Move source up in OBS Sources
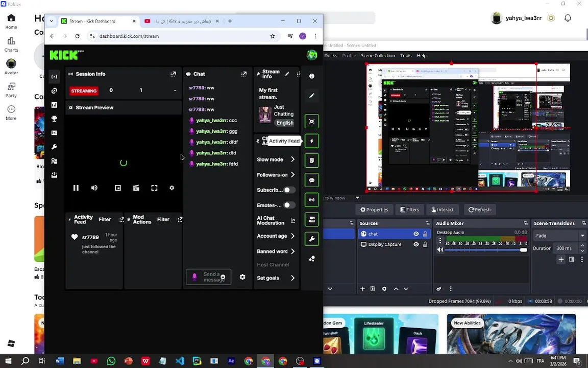Viewport: 588px width, 368px height. click(x=396, y=289)
